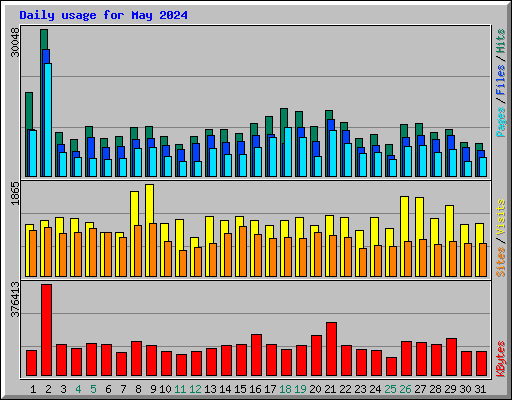Click the 376413 KBytes axis label

[x=15, y=299]
